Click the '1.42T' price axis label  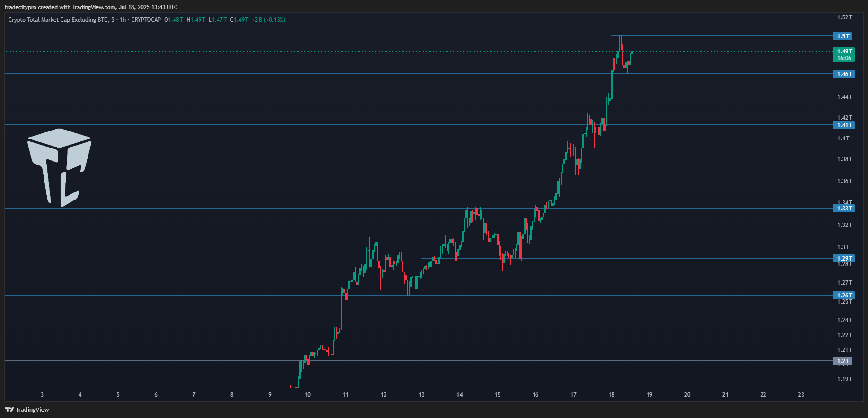tap(845, 118)
